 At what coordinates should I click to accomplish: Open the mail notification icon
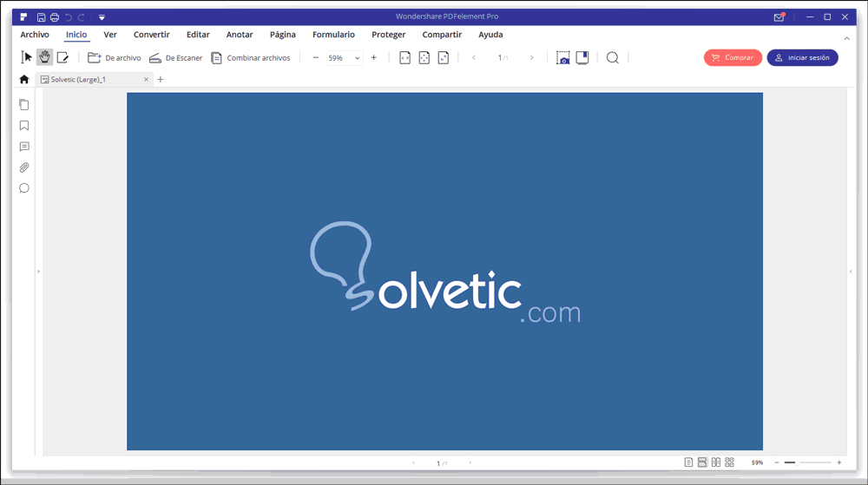pos(779,17)
